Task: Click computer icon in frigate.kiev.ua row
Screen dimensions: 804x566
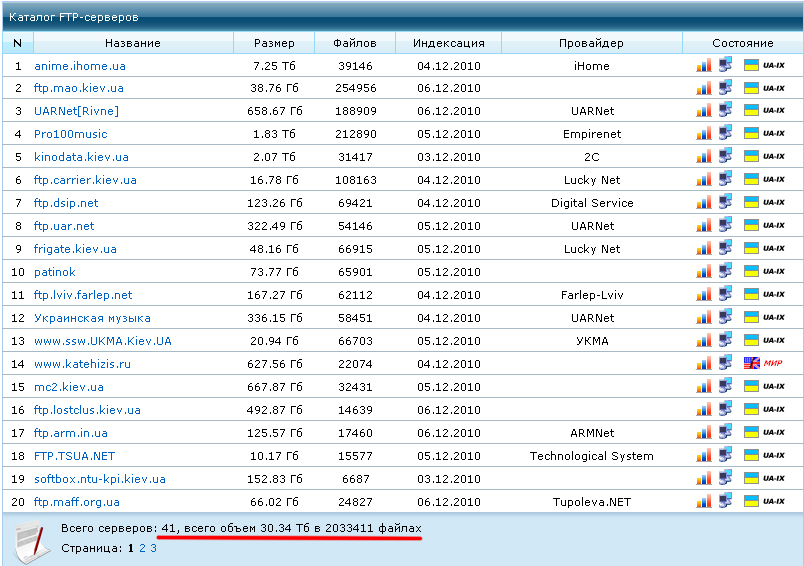Action: pyautogui.click(x=725, y=248)
